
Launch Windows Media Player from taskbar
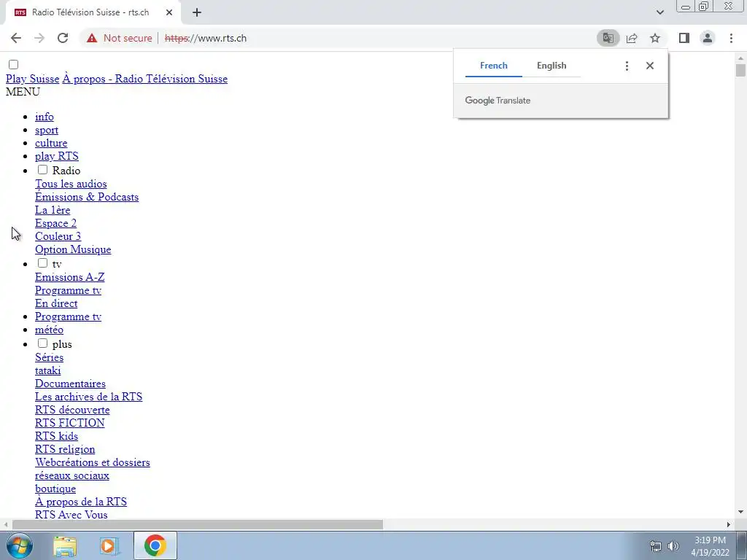coord(109,545)
